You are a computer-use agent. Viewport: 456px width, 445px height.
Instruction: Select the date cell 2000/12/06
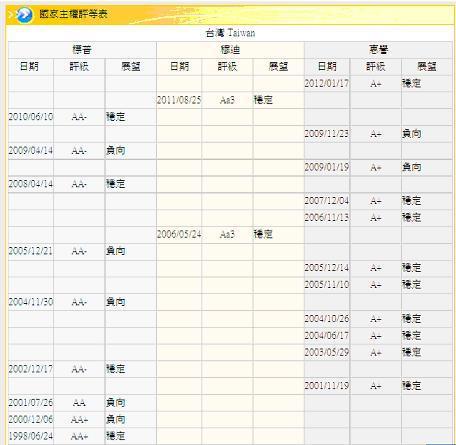click(x=31, y=419)
